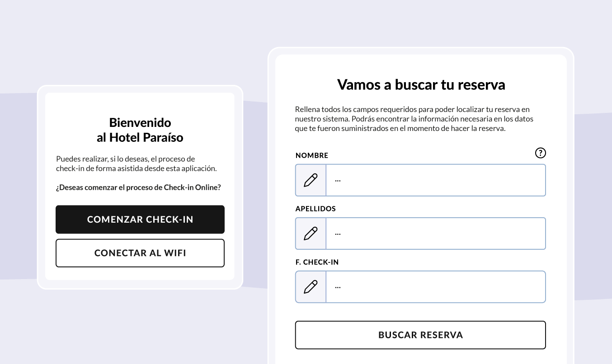Image resolution: width=612 pixels, height=364 pixels.
Task: Select the Conectar al WiFi button
Action: click(140, 253)
